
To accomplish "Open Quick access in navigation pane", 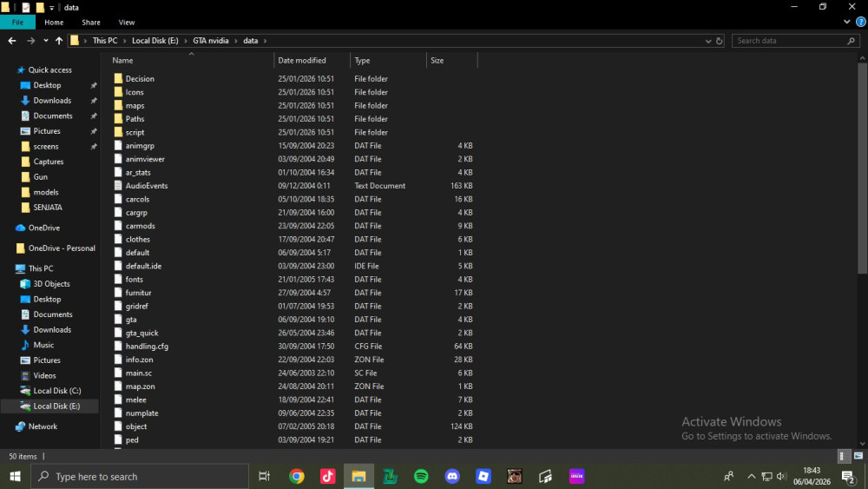I will tap(49, 69).
